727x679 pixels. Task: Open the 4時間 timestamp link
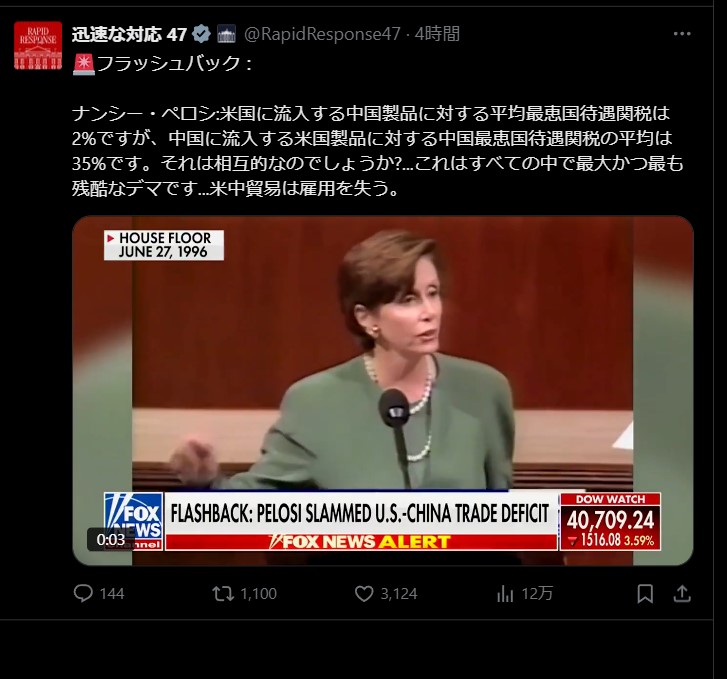click(x=437, y=34)
